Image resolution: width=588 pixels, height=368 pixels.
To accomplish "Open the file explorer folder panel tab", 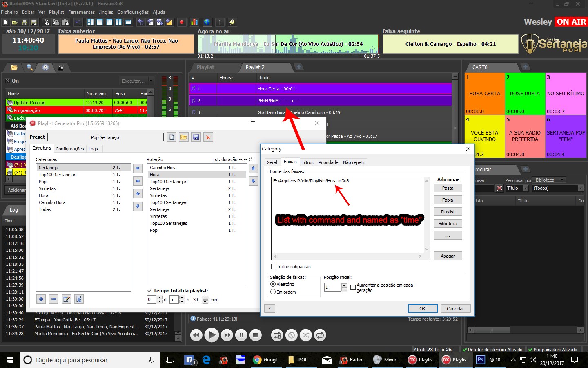I will [x=14, y=67].
